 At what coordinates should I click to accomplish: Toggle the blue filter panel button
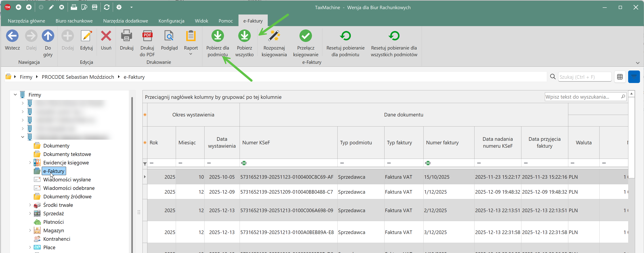click(x=634, y=77)
